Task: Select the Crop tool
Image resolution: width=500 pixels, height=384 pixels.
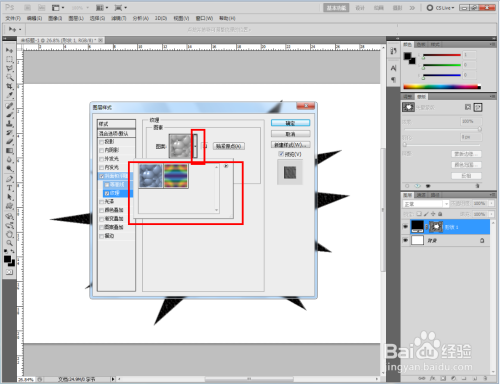Action: 9,86
